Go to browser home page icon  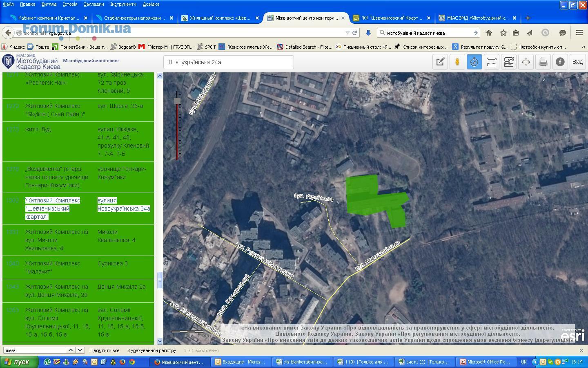pyautogui.click(x=488, y=33)
